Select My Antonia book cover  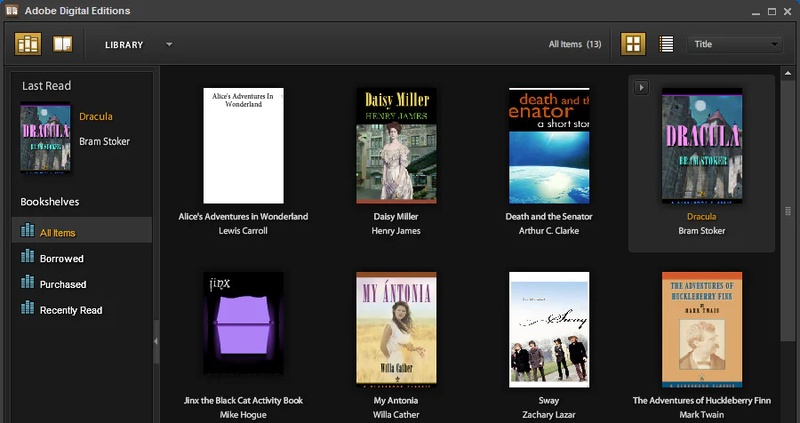[x=396, y=330]
